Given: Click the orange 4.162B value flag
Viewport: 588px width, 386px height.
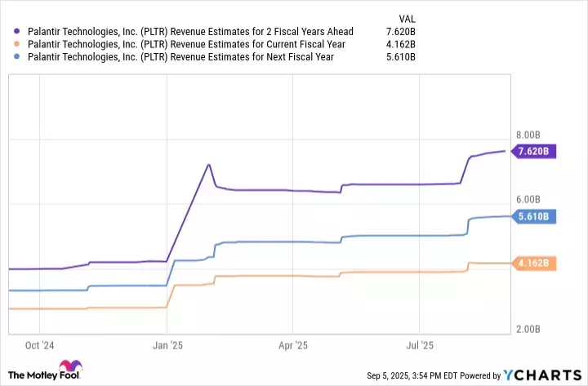Looking at the screenshot, I should click(x=533, y=263).
